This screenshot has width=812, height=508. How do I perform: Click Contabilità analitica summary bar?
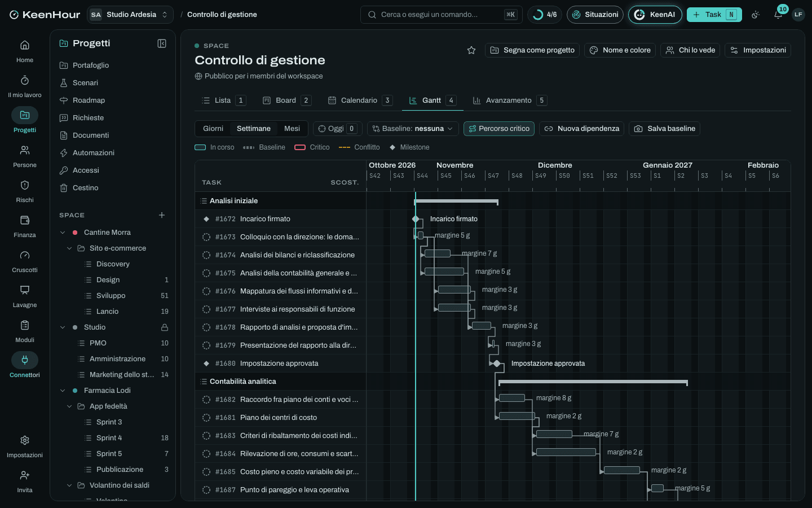click(593, 383)
